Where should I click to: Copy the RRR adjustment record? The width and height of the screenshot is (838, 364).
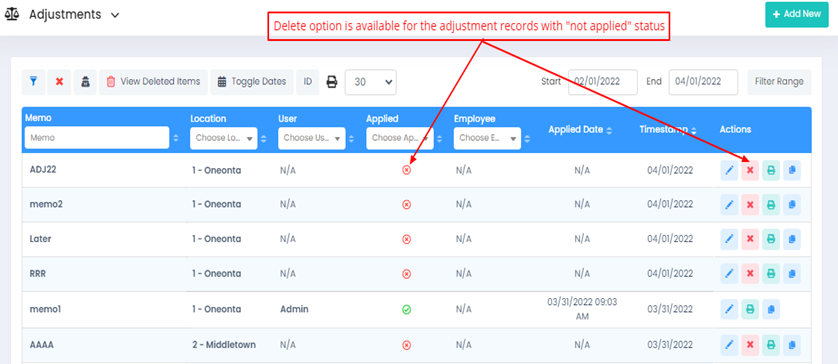coord(792,274)
